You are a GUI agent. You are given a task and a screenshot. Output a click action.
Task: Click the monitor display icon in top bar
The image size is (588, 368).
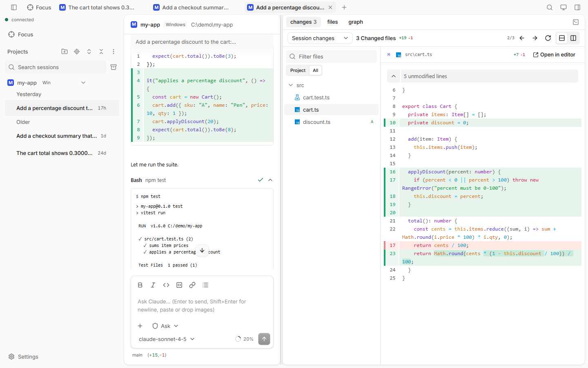(x=563, y=7)
